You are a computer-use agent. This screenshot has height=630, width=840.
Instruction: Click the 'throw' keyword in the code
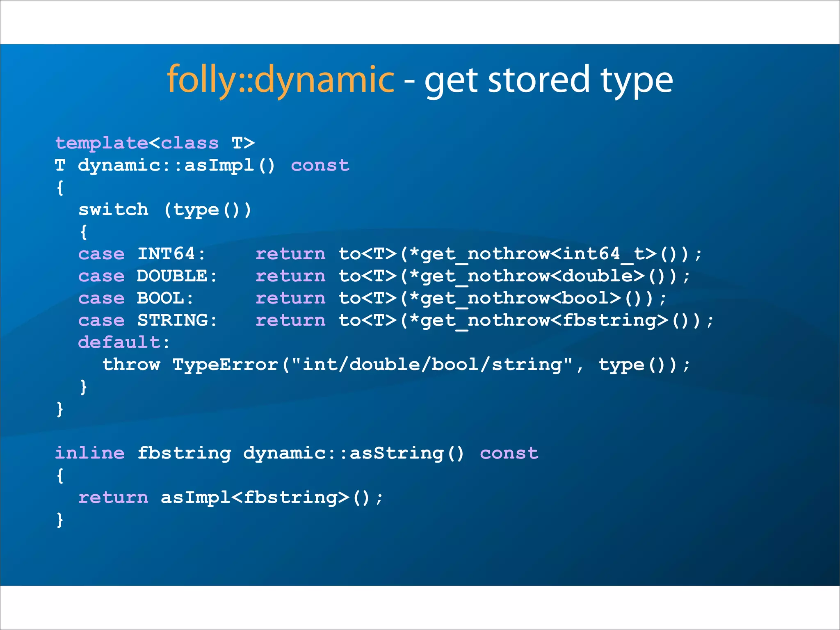click(x=131, y=365)
